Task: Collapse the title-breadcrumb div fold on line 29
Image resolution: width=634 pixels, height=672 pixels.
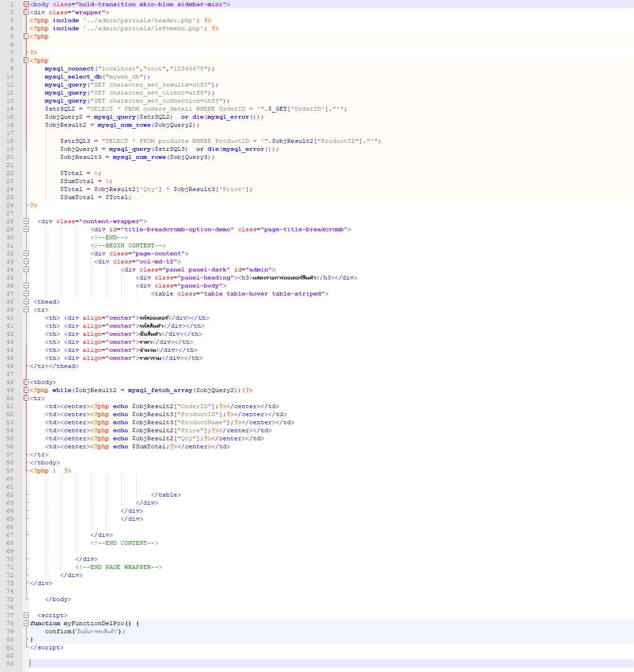Action: [26, 229]
